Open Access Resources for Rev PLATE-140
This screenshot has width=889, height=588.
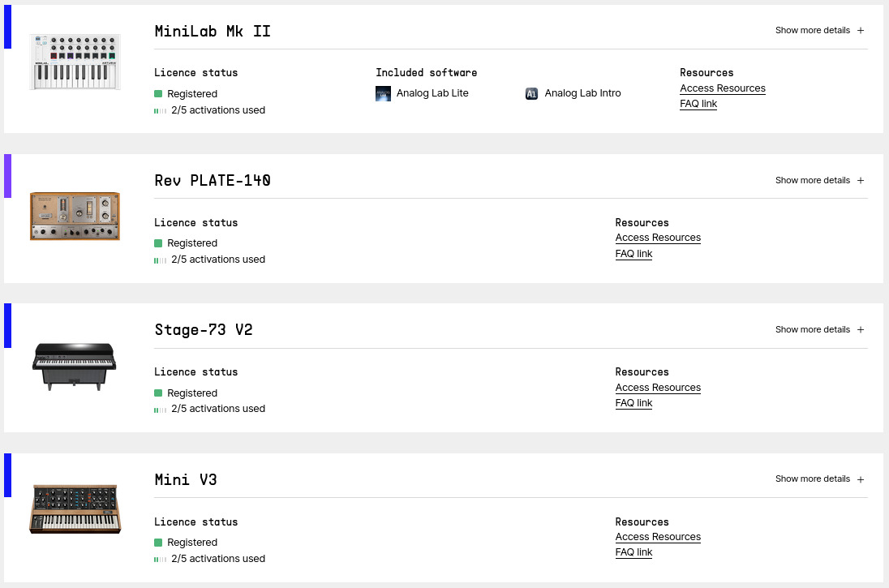point(658,238)
